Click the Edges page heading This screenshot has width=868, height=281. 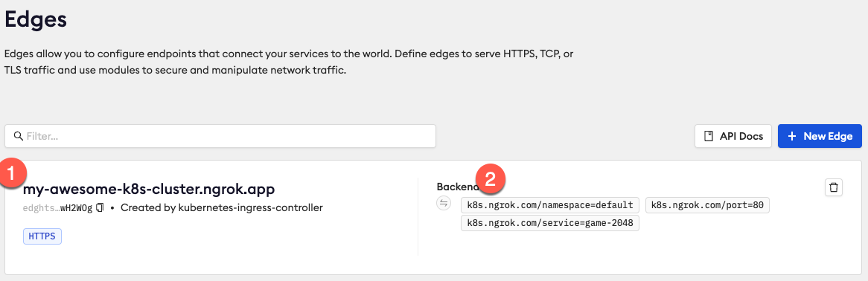tap(36, 21)
